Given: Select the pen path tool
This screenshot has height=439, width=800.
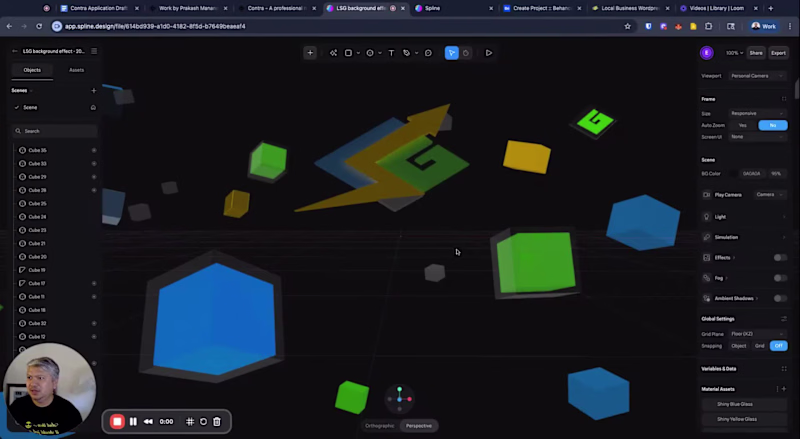Looking at the screenshot, I should click(x=407, y=53).
